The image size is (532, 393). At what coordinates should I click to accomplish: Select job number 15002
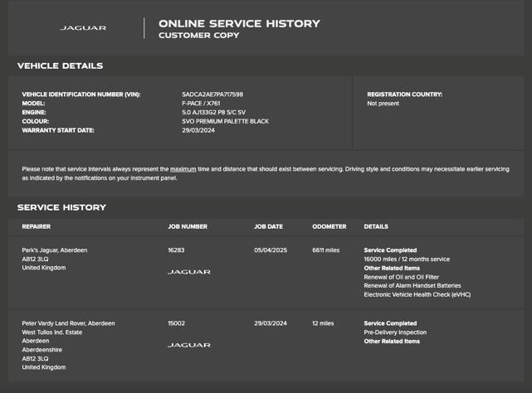[x=177, y=323]
